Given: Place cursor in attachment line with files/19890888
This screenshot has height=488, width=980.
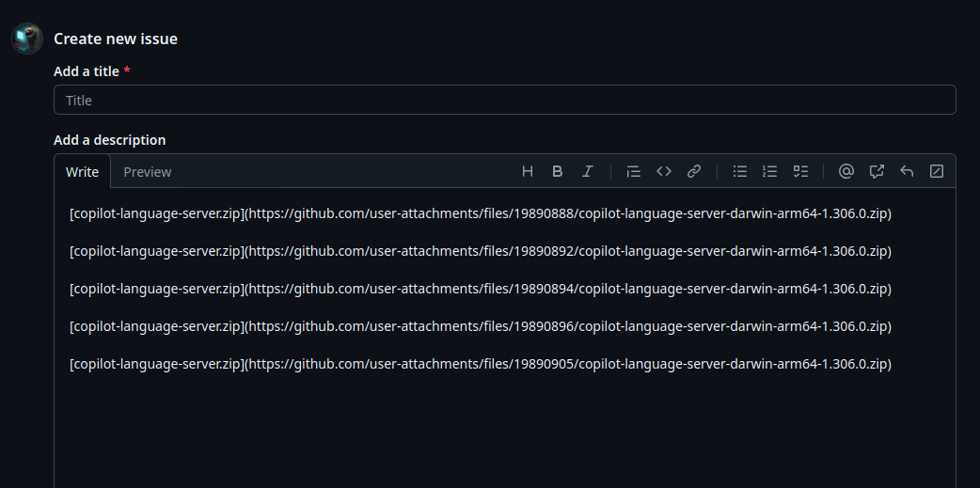Looking at the screenshot, I should [x=480, y=213].
